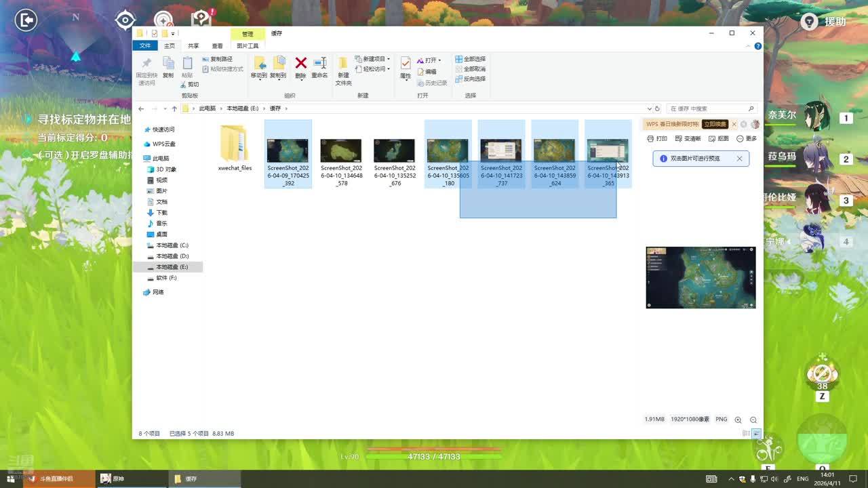Click the zoom in magnifier in preview pane
Screen dimensions: 868x488
click(x=738, y=420)
